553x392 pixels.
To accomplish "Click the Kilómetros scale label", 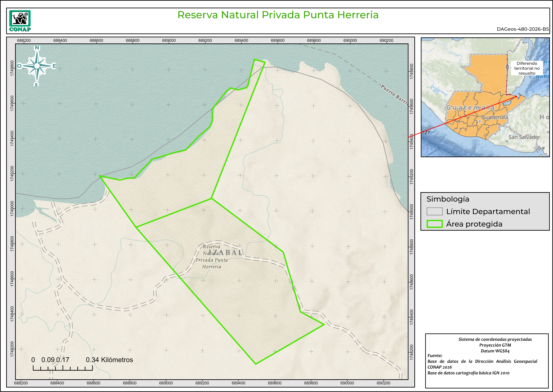I will pyautogui.click(x=117, y=360).
